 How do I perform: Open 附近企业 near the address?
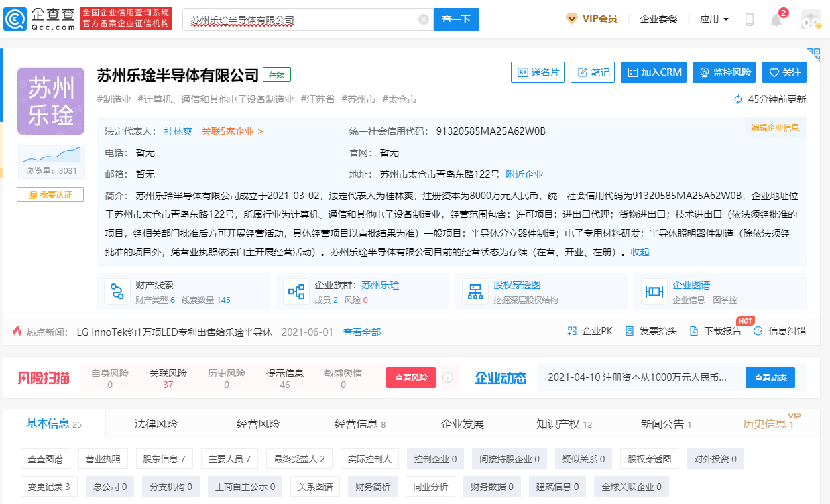[x=525, y=173]
